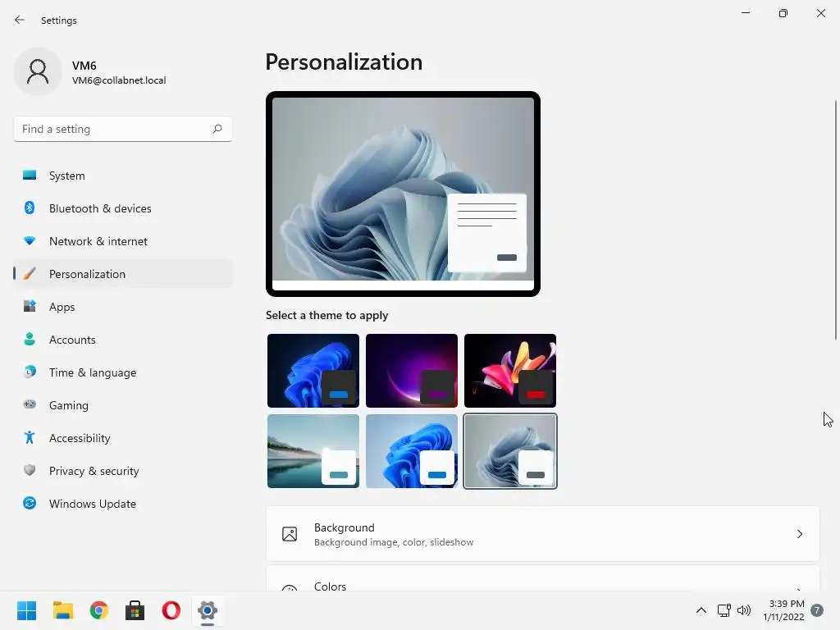Open Microsoft Store from taskbar

(135, 610)
